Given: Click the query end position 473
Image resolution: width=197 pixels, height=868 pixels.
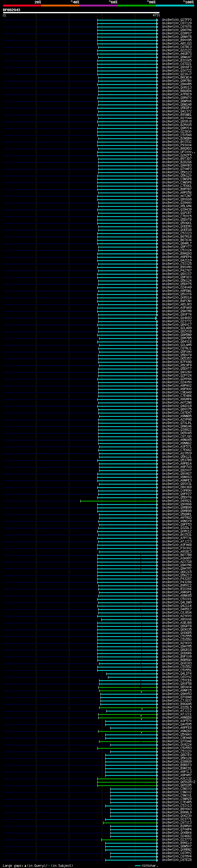Looking at the screenshot, I should pos(155,15).
